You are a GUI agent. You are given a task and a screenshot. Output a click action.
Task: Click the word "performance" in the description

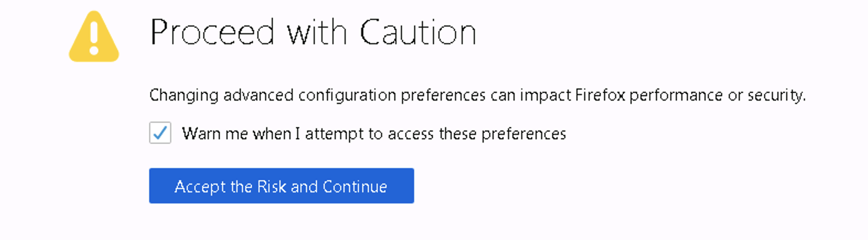click(676, 96)
